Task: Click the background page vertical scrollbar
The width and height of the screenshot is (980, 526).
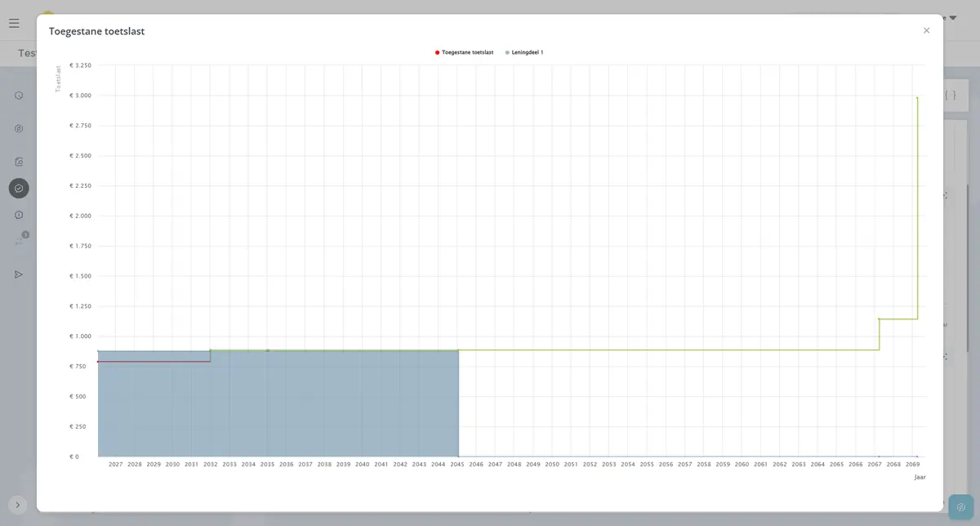Action: click(x=969, y=270)
